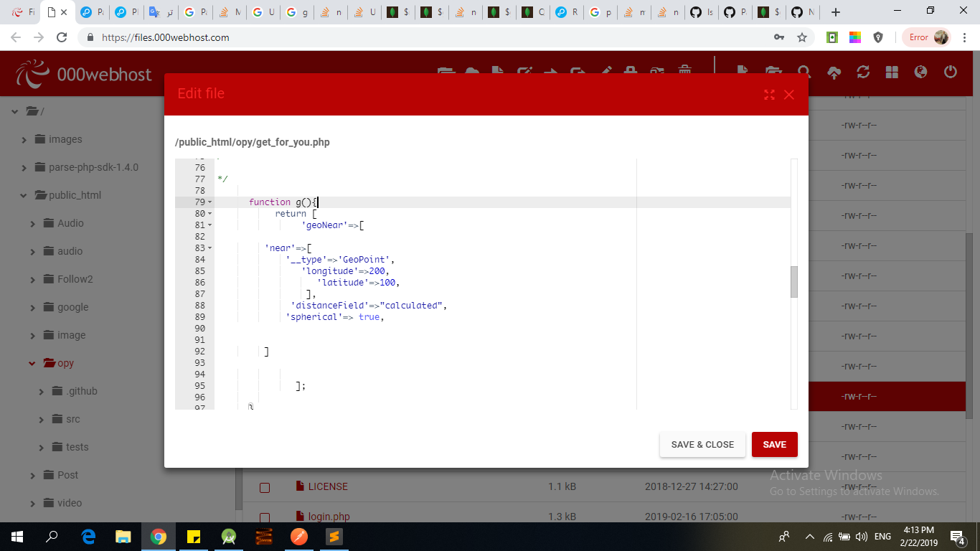Click the refresh arrows icon in 000webhost toolbar
980x551 pixels.
[863, 72]
